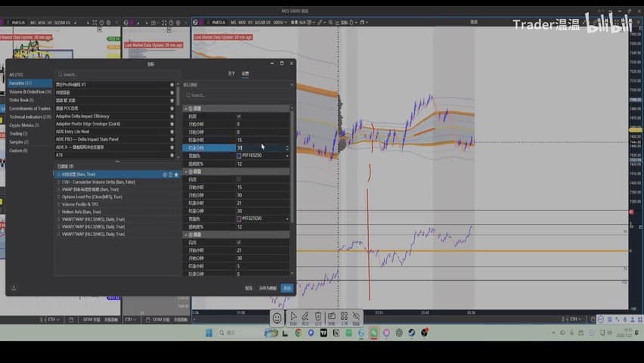Toggle star for Adaptive Profile Edge Envelope (Quick)
This screenshot has width=644, height=363.
172,124
